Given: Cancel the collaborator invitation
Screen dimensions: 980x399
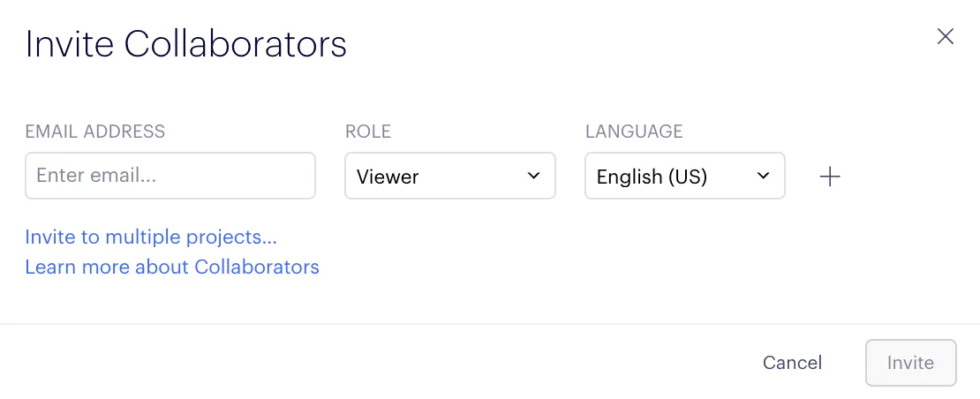Looking at the screenshot, I should [x=792, y=363].
